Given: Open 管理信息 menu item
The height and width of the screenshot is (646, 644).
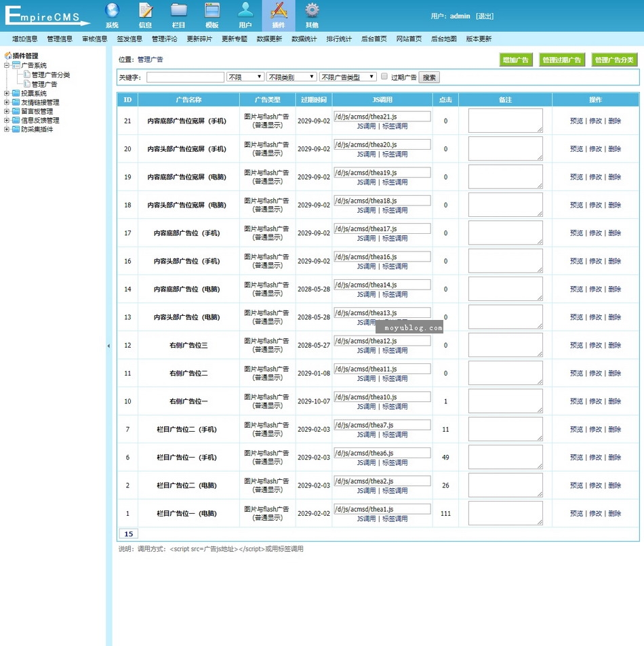Looking at the screenshot, I should pos(60,39).
